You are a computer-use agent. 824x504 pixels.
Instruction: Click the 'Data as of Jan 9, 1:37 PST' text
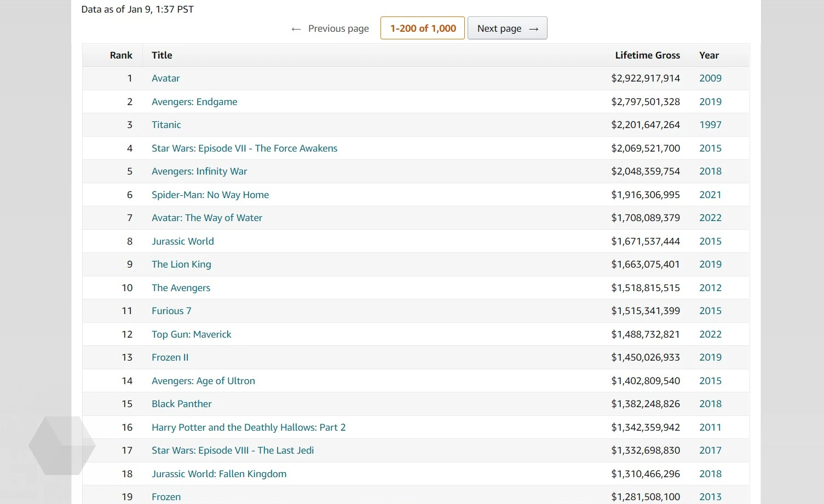click(x=137, y=9)
